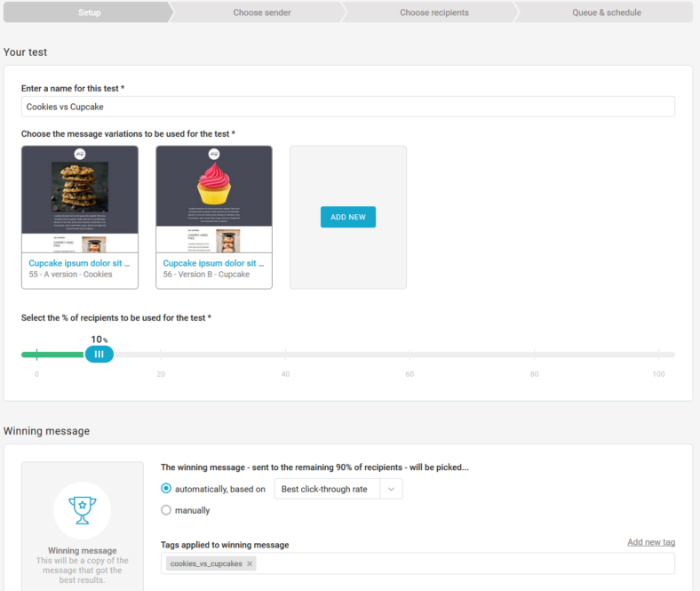Switch to the Choose recipients step

(x=434, y=12)
